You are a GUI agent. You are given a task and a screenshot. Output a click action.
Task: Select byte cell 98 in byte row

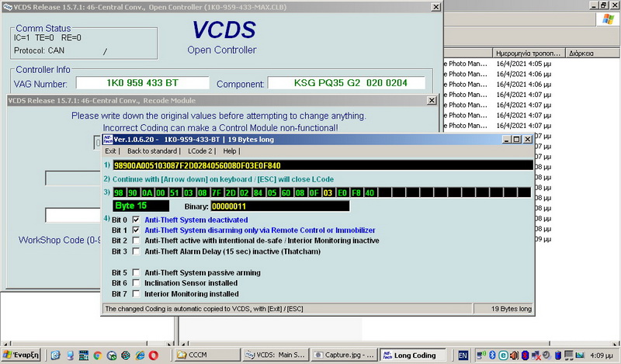(119, 192)
